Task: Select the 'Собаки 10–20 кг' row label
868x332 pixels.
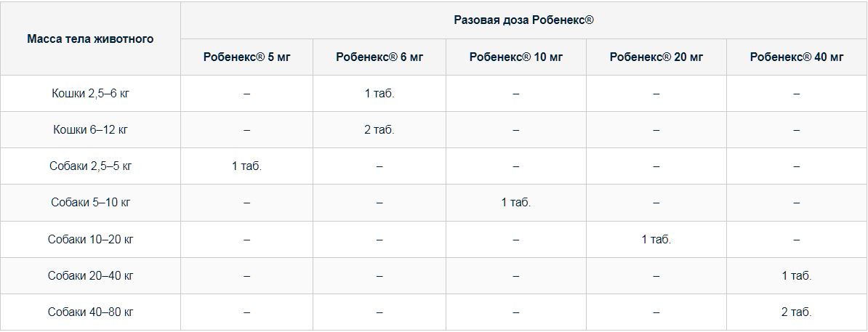Action: point(90,240)
